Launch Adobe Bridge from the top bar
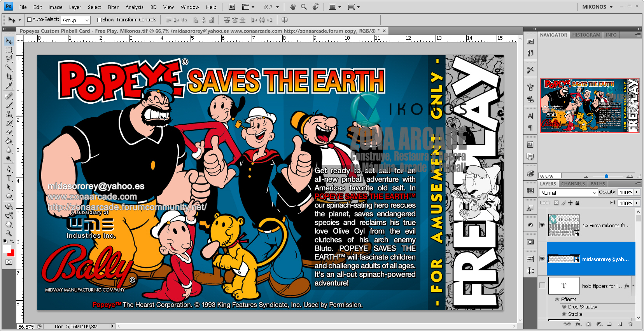Viewport: 644px width, 331px height. pos(232,7)
